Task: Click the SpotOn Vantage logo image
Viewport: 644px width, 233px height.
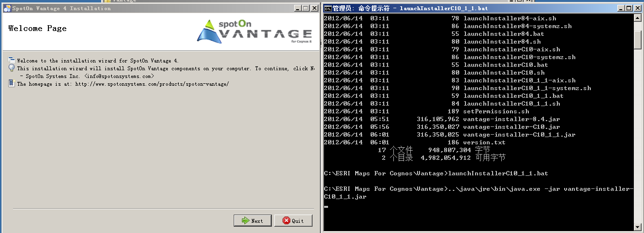Action: click(x=255, y=31)
